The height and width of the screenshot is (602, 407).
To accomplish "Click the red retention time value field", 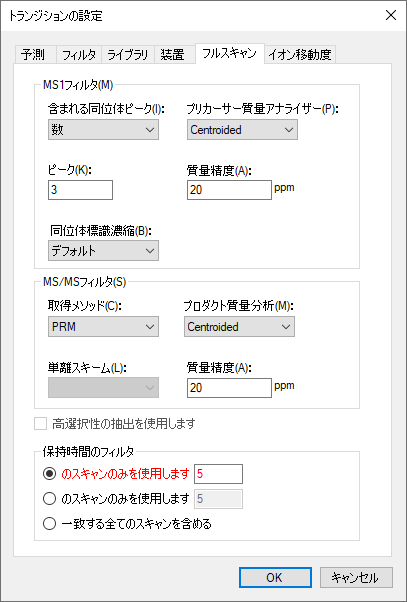I will tap(218, 474).
